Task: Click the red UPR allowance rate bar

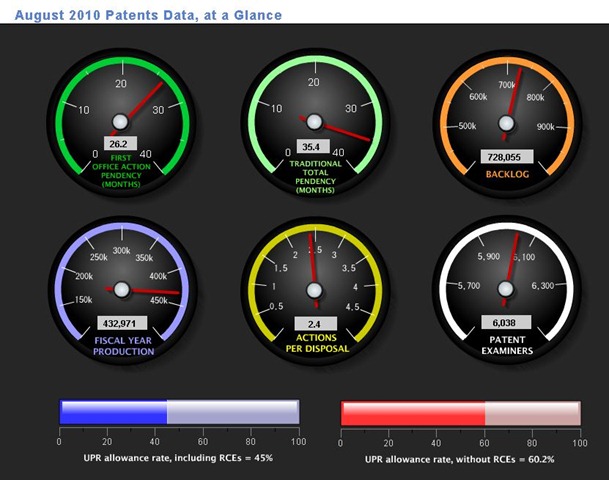Action: tap(461, 413)
